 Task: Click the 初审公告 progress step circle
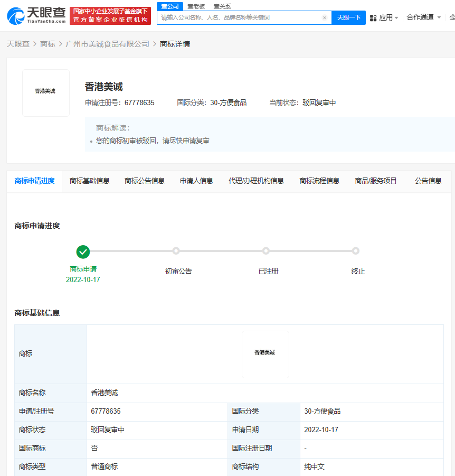tap(176, 251)
